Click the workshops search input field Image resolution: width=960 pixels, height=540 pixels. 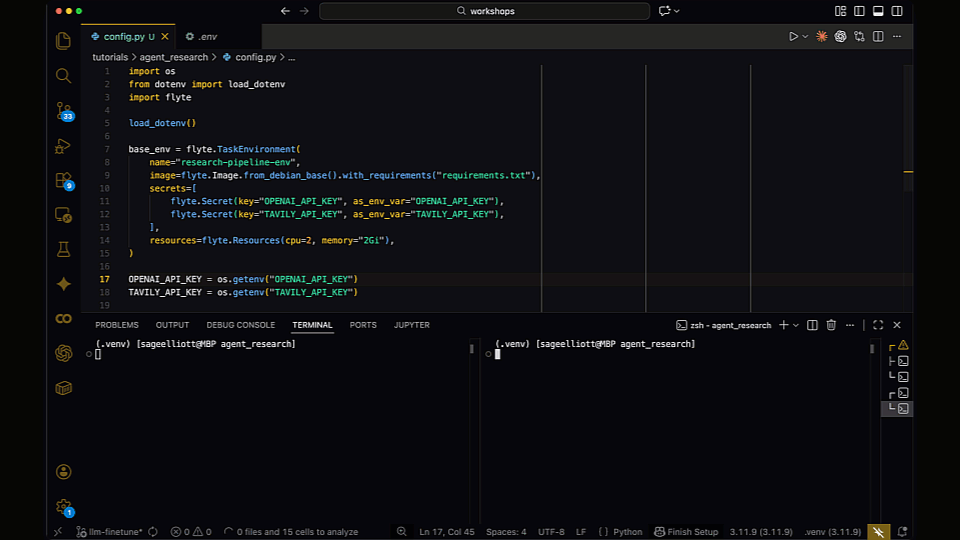pyautogui.click(x=485, y=11)
